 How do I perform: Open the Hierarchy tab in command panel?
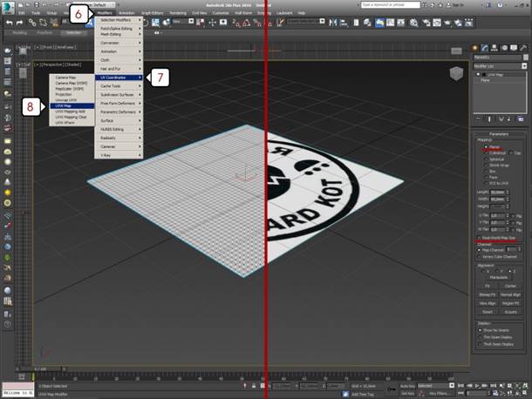click(x=494, y=48)
